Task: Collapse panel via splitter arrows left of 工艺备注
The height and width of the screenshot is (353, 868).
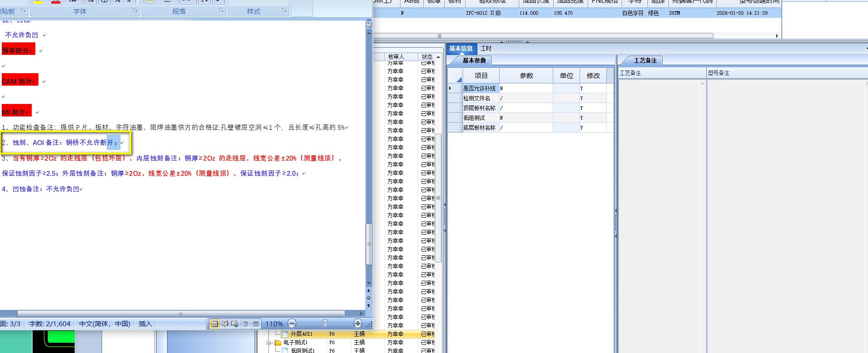Action: [x=616, y=223]
